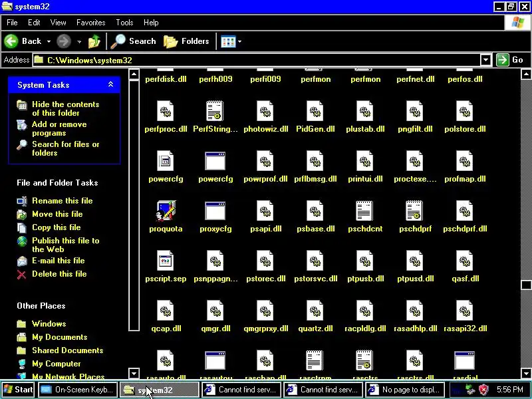The height and width of the screenshot is (399, 532).
Task: Click Search for files or folders
Action: (65, 148)
